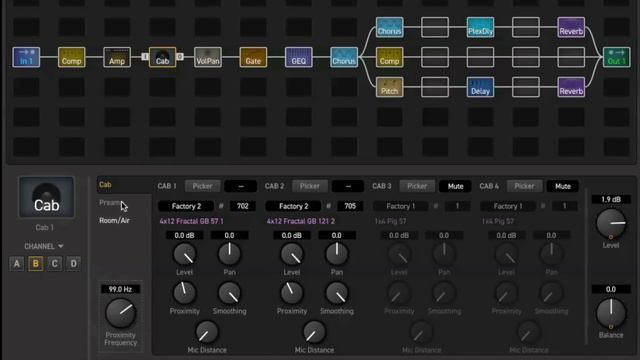Switch to channel C
The image size is (640, 360).
pyautogui.click(x=55, y=264)
